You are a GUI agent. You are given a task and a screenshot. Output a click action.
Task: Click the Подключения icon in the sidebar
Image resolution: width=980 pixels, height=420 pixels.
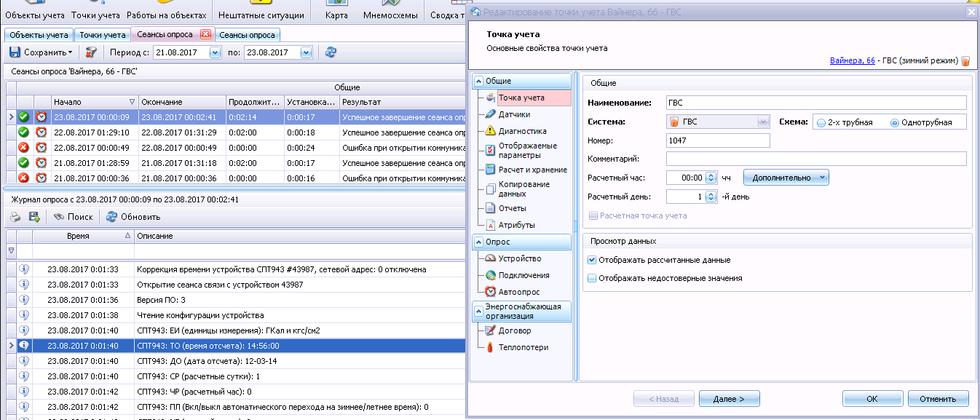click(491, 275)
